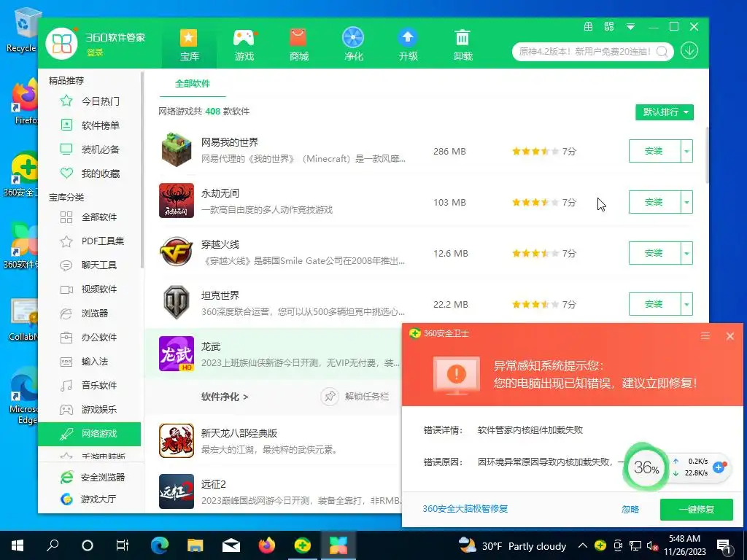
Task: Select 我的收藏 in the sidebar
Action: point(90,174)
